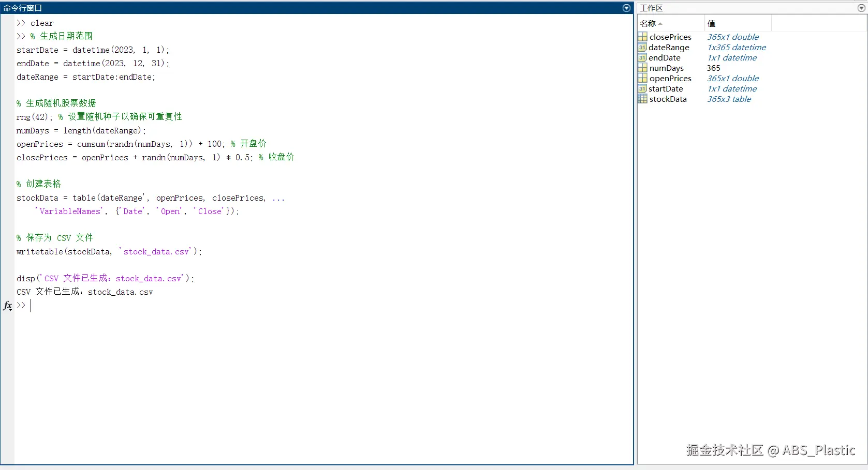The image size is (868, 470).
Task: Open the Workspace panel actions dropdown arrow
Action: point(861,8)
